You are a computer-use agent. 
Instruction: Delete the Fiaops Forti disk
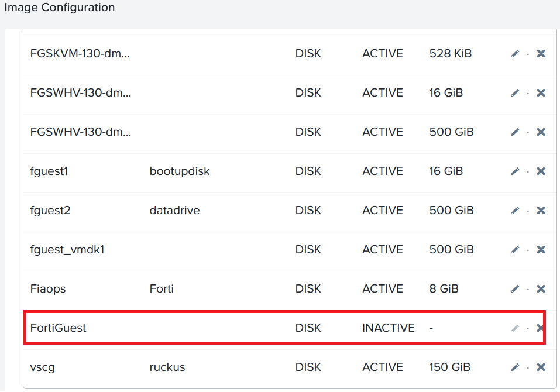(x=540, y=288)
